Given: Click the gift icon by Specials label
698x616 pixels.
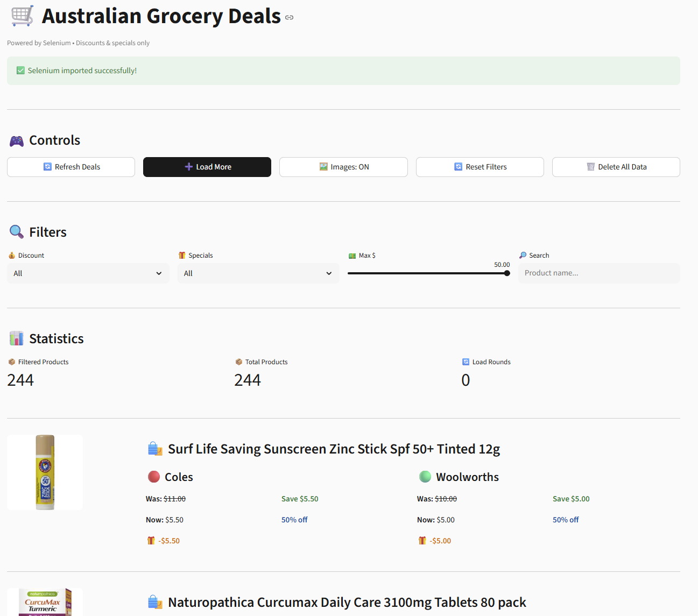Looking at the screenshot, I should [182, 256].
